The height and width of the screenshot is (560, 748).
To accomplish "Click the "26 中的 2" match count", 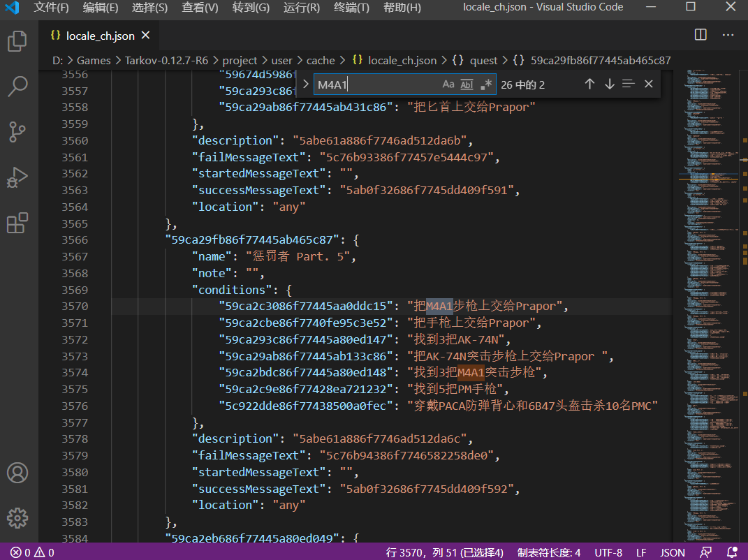I will tap(522, 85).
